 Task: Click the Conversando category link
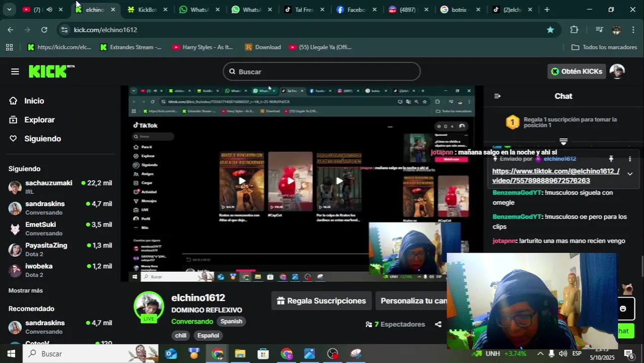coord(192,322)
